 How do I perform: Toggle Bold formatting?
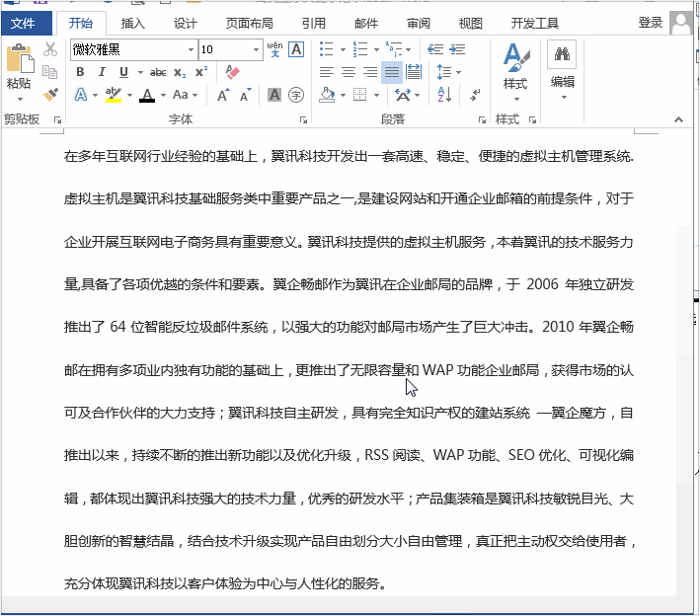click(x=80, y=72)
